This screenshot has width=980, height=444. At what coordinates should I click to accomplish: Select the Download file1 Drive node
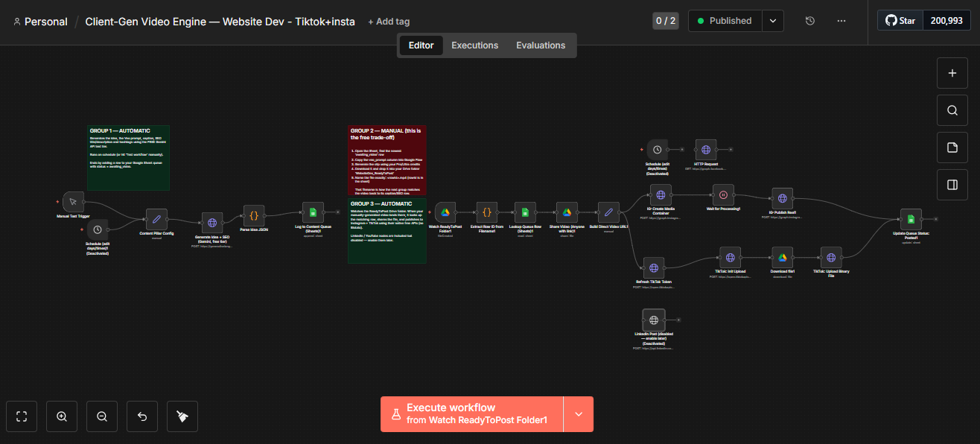point(783,258)
